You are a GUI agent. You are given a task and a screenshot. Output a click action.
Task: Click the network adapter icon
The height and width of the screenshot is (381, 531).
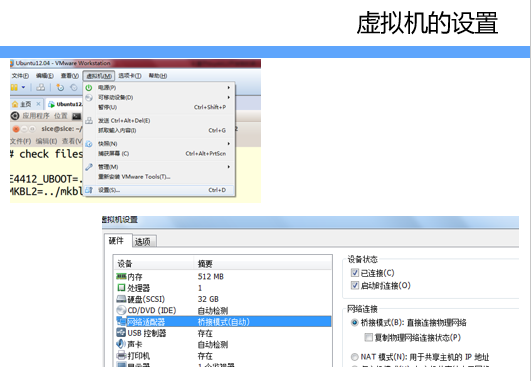click(x=121, y=321)
